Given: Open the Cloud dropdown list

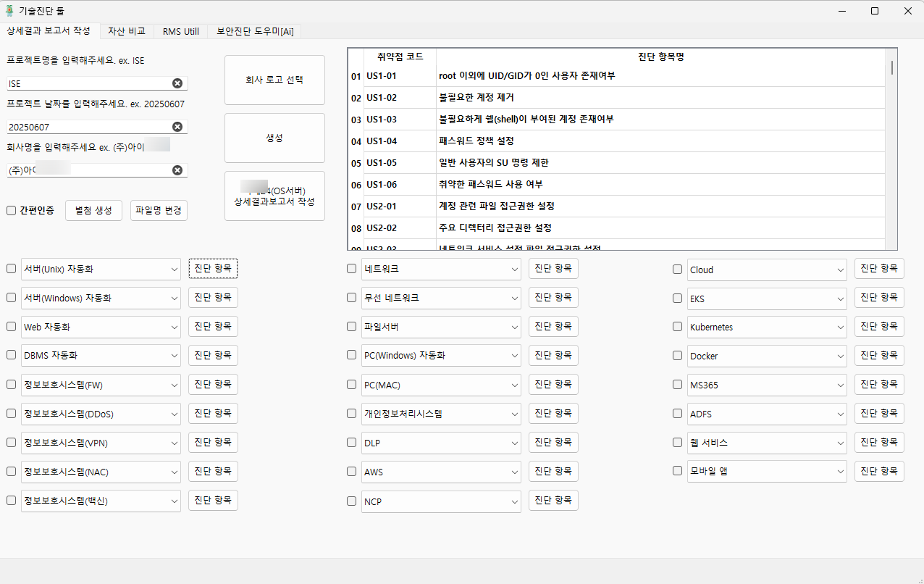Looking at the screenshot, I should tap(840, 270).
